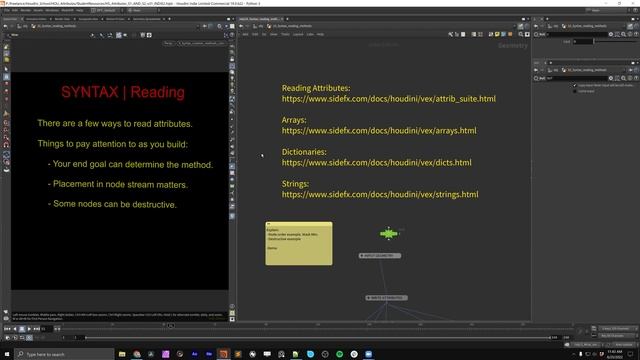Click the timeline current frame marker
Screen dimensions: 640x360
coord(171,325)
